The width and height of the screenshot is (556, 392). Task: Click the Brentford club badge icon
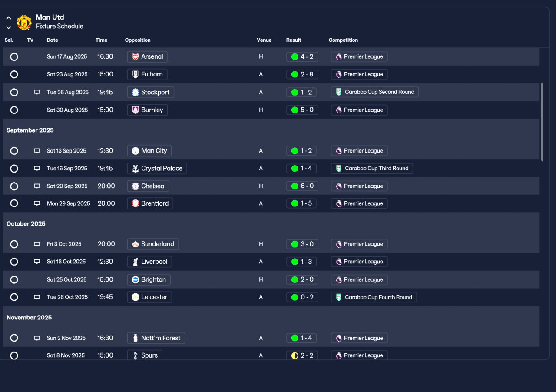[x=136, y=203]
